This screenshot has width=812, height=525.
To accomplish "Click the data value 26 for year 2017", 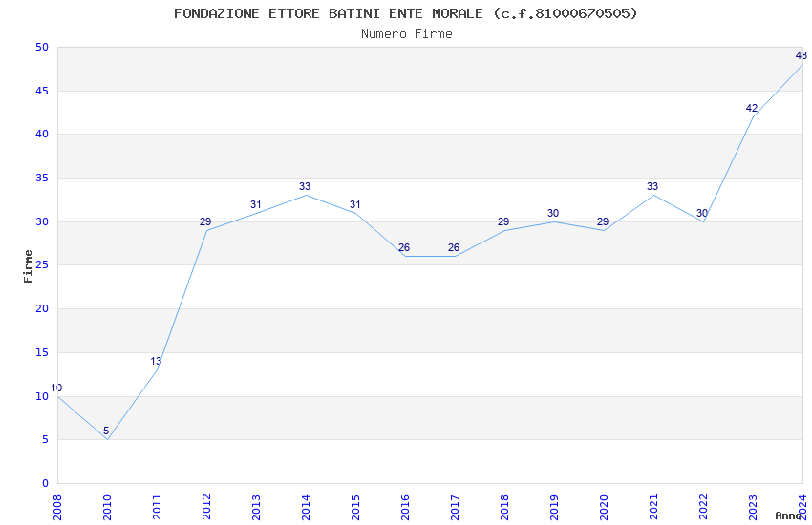I will (454, 248).
